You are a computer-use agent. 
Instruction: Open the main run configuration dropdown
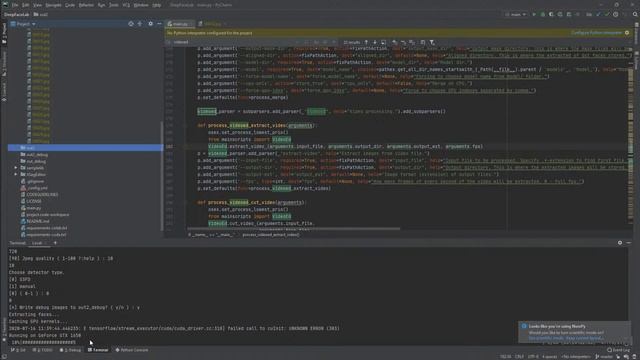pos(516,14)
